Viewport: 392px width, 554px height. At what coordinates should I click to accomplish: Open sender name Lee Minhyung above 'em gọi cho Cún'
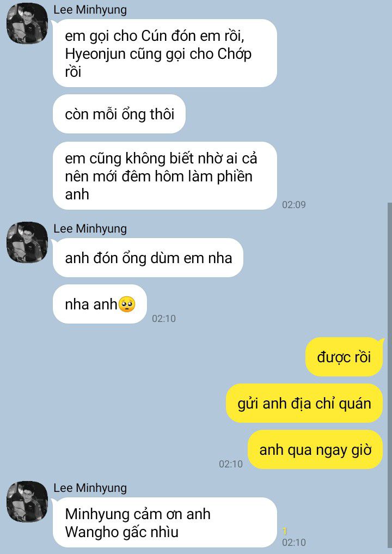click(x=90, y=10)
